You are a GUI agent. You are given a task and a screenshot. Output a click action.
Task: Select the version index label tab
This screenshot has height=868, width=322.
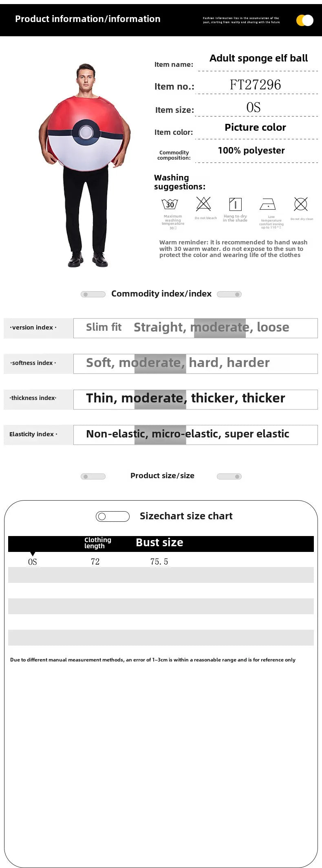pos(38,328)
